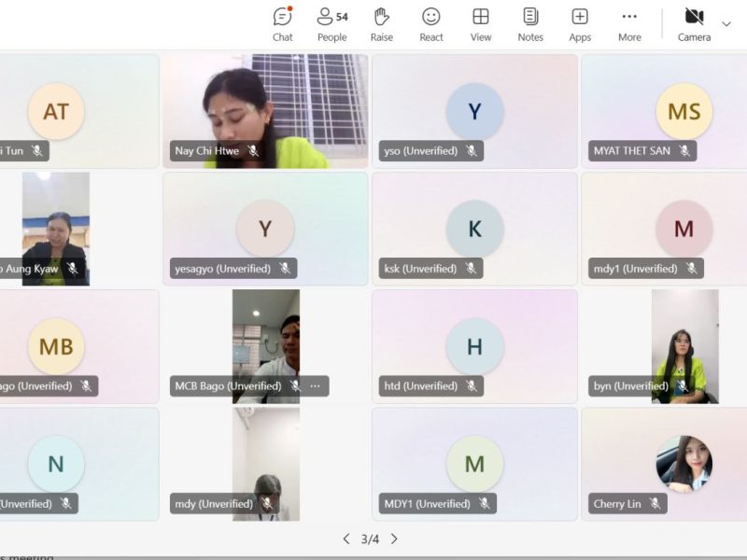Click muted mic icon on ksk tile
This screenshot has height=560, width=747.
(x=471, y=269)
